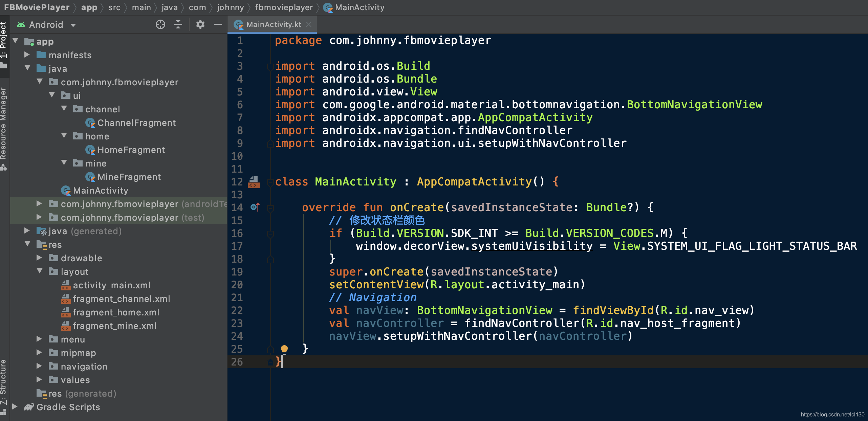Click the override gutter icon on line 14
This screenshot has height=421, width=868.
pos(255,207)
